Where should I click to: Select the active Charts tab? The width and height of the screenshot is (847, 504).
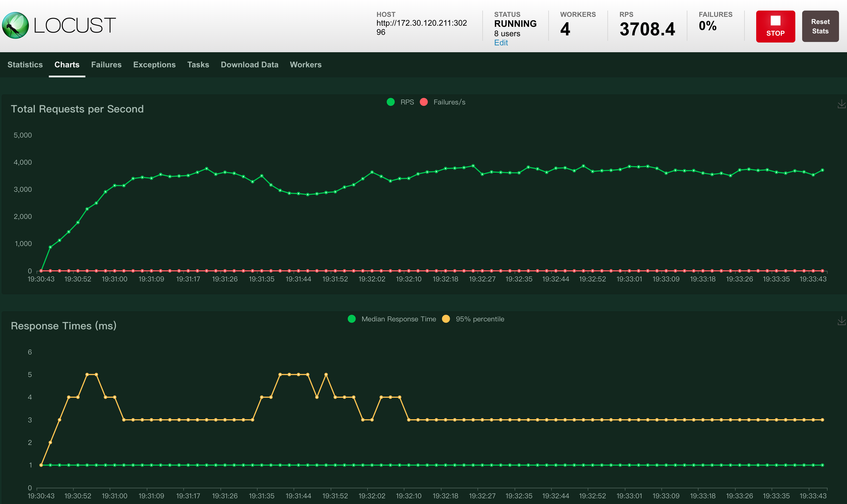coord(67,64)
